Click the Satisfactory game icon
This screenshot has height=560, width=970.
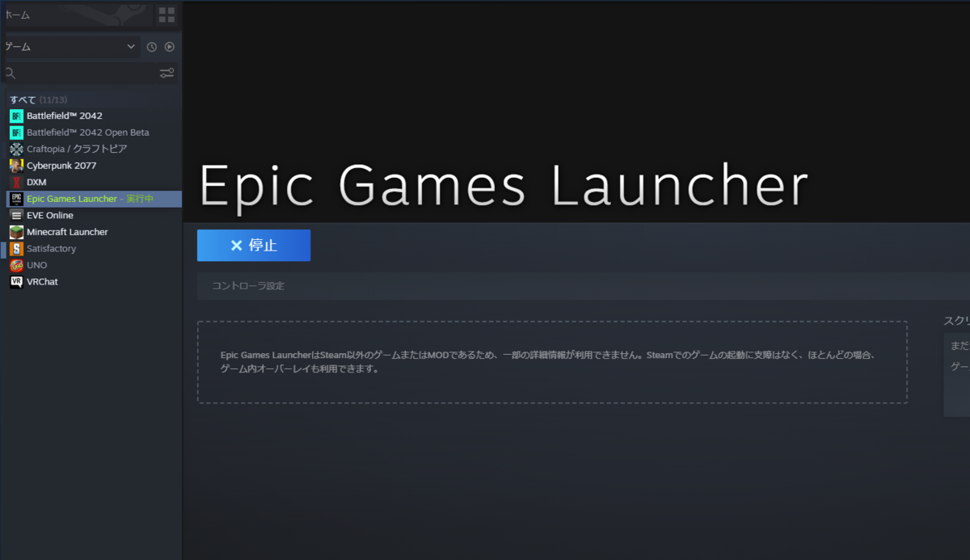pyautogui.click(x=16, y=249)
